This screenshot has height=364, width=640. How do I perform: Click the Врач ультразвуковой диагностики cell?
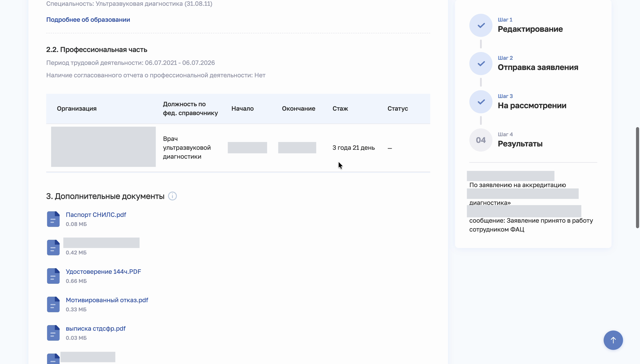pyautogui.click(x=187, y=148)
